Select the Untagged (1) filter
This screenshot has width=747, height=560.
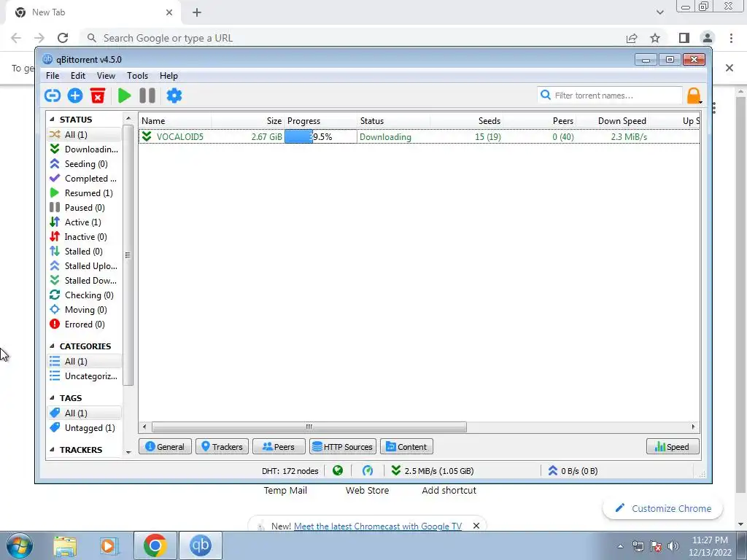[x=85, y=427]
